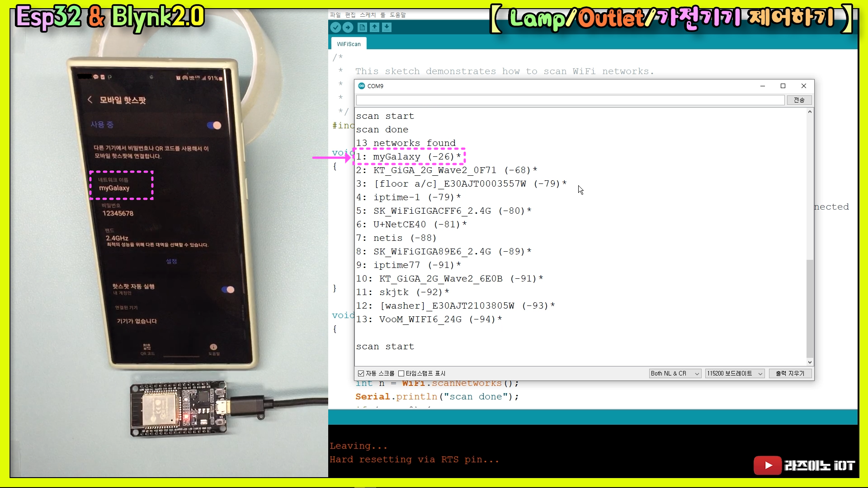Open the 파일 menu
The height and width of the screenshot is (488, 868).
click(x=335, y=15)
